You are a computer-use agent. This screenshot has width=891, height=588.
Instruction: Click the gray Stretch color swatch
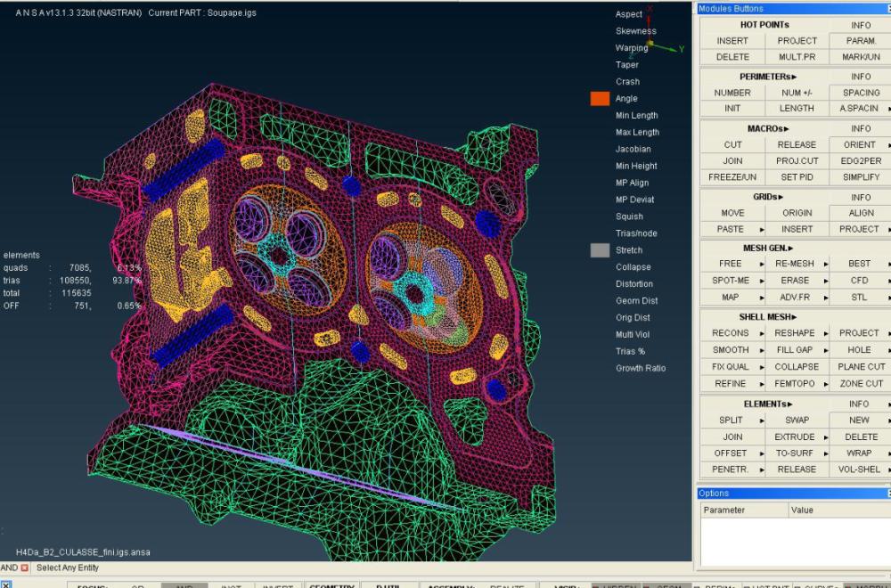600,250
